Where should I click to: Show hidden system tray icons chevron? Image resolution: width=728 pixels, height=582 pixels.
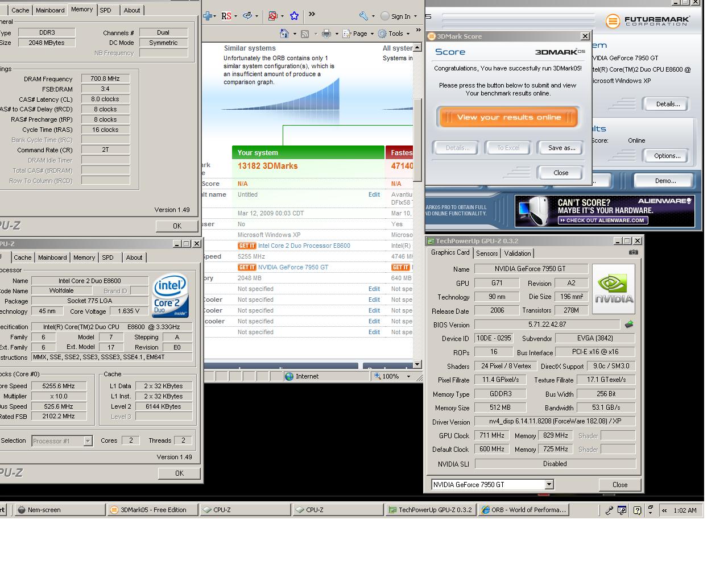click(664, 510)
